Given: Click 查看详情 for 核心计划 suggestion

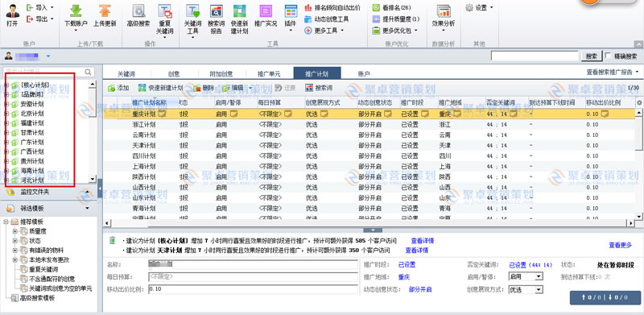Looking at the screenshot, I should pyautogui.click(x=423, y=241).
